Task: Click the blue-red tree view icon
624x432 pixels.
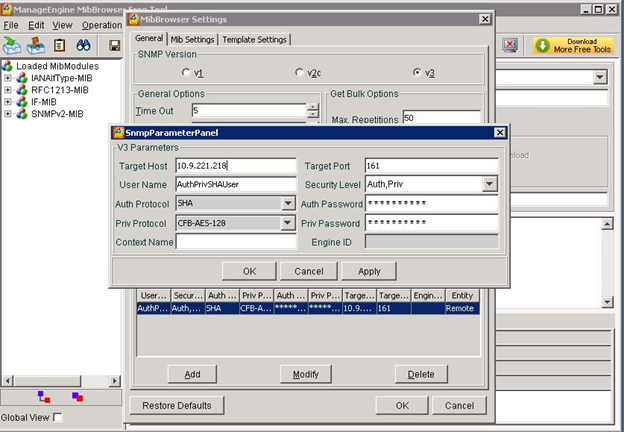Action: (44, 397)
